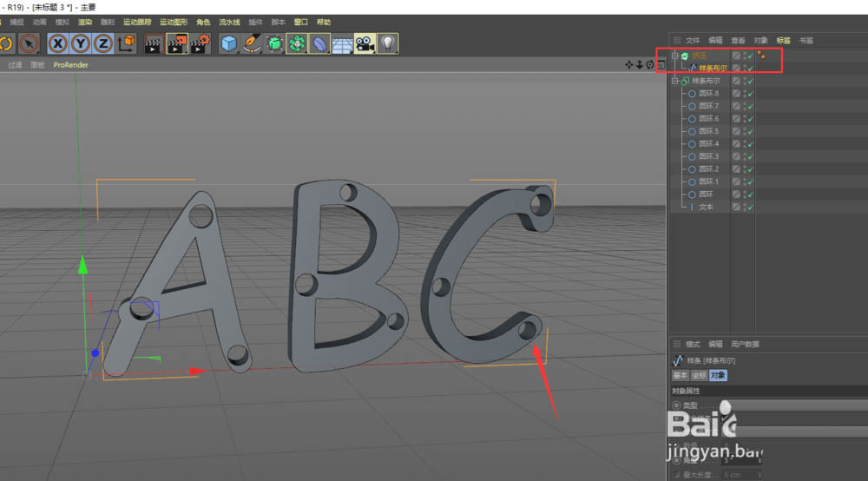Screen dimensions: 868x481
Task: Open the deformer bend icon
Action: (319, 43)
